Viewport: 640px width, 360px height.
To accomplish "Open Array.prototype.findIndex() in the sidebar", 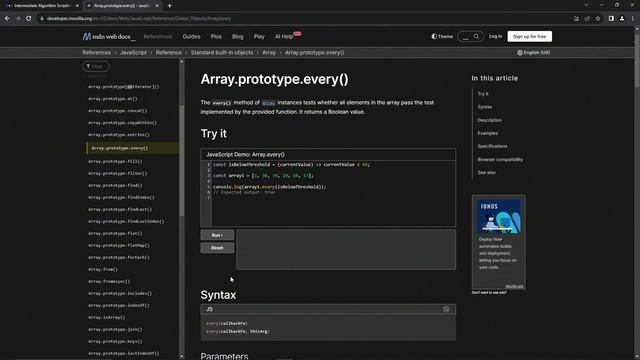I will [121, 198].
